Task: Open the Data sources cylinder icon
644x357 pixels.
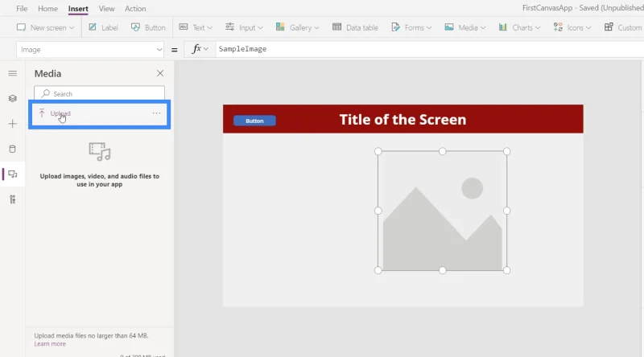Action: (x=13, y=149)
